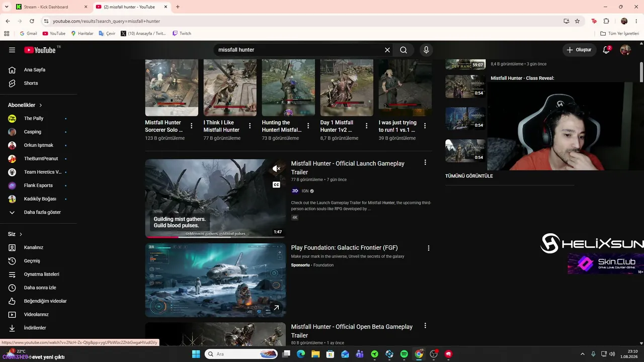The height and width of the screenshot is (362, 644).
Task: Open the Gmail bookmark
Action: coord(28,34)
